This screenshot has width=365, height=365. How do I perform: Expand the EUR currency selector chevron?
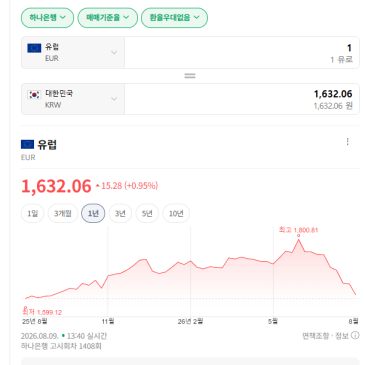point(114,52)
